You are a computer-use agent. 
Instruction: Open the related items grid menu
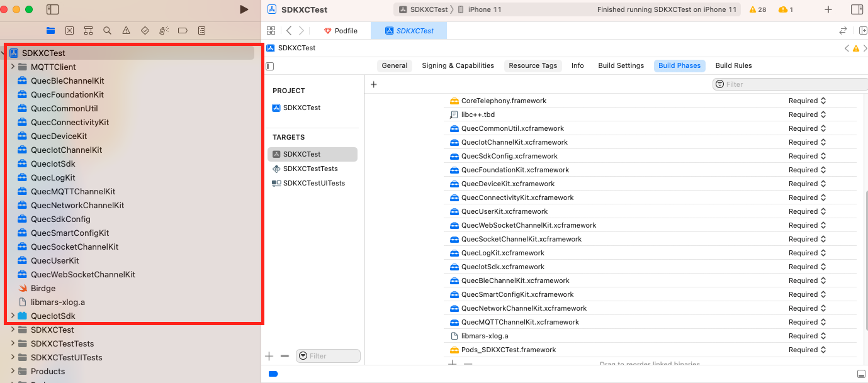271,30
